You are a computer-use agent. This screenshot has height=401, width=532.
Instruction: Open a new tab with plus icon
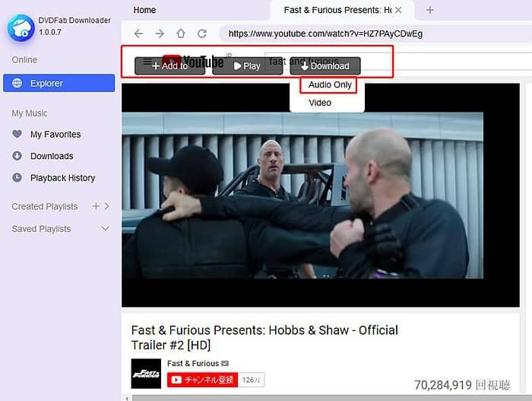[x=430, y=10]
